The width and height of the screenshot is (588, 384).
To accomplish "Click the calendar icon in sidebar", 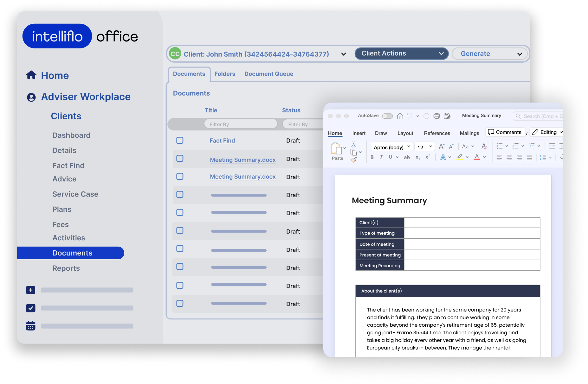I will tap(30, 326).
